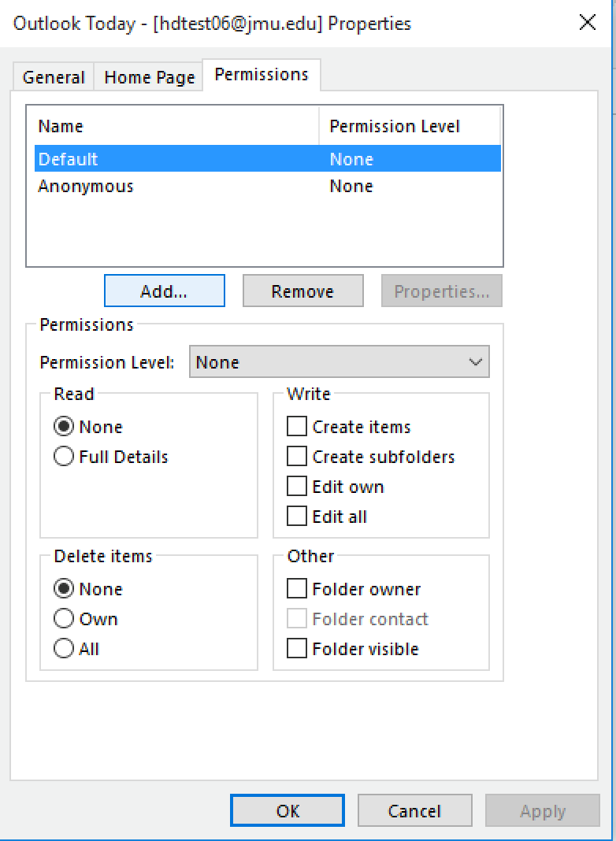Select All under Delete items

[64, 648]
